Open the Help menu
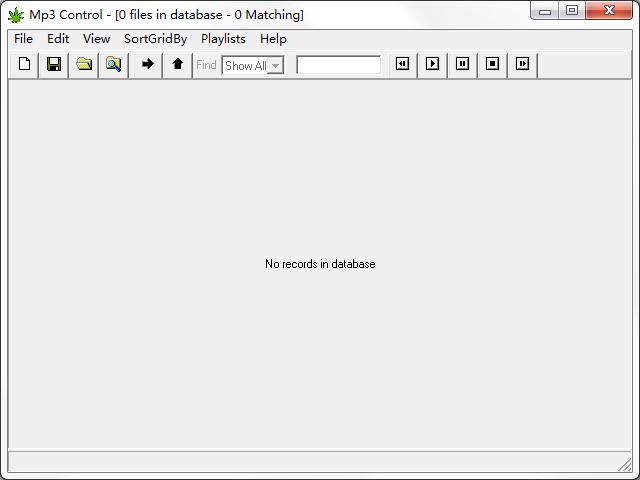 (x=273, y=39)
